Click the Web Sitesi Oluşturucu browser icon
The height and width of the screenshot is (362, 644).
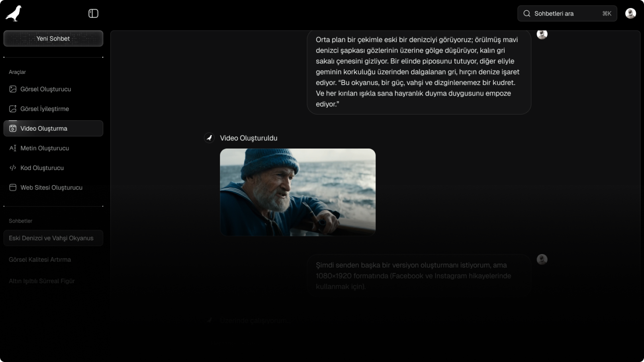click(13, 188)
